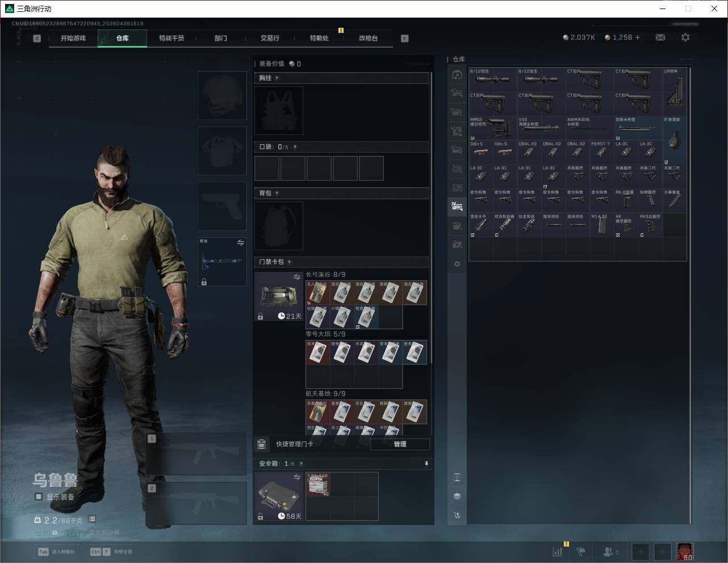Show help for 背包 section

coord(277,193)
